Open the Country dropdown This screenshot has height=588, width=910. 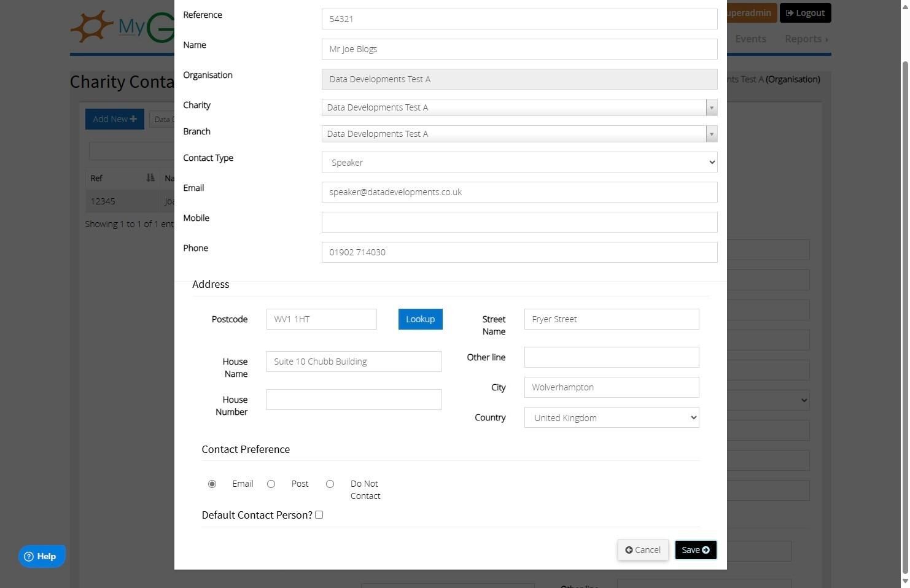(x=612, y=418)
